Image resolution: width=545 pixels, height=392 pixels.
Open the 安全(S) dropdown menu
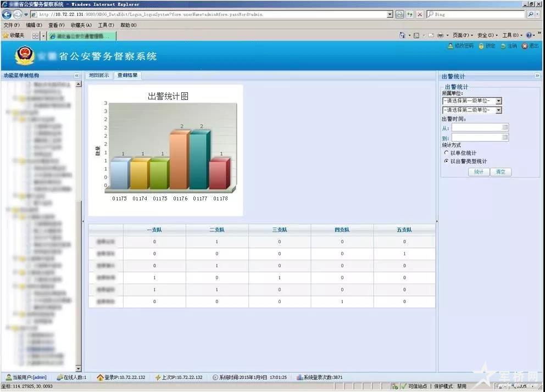tap(487, 35)
